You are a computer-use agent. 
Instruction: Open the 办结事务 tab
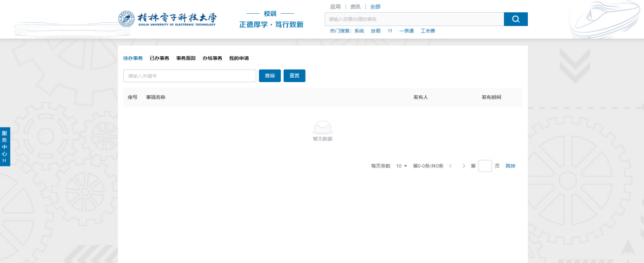[212, 58]
